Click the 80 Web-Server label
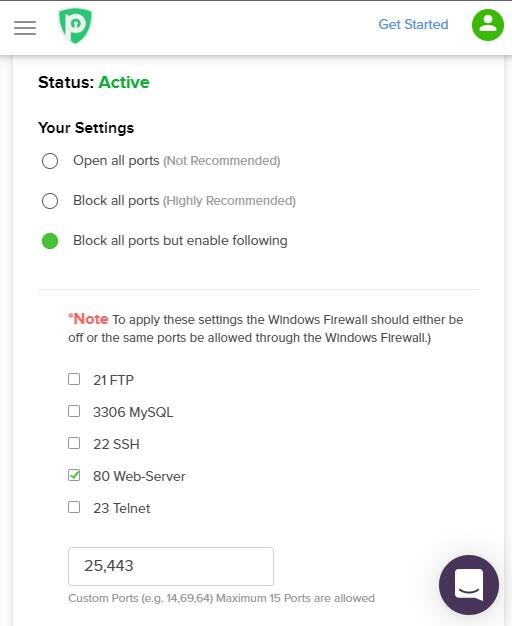The image size is (512, 626). (x=139, y=476)
